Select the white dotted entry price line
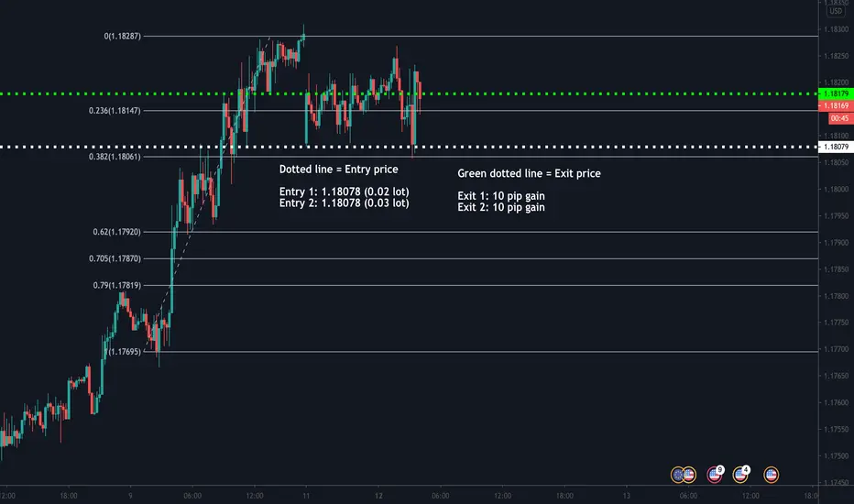854x504 pixels. coord(409,147)
